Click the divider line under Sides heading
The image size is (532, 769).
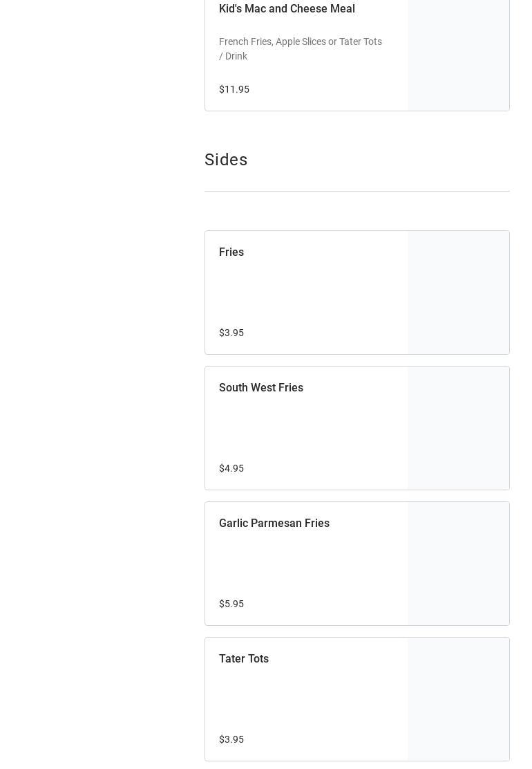357,191
